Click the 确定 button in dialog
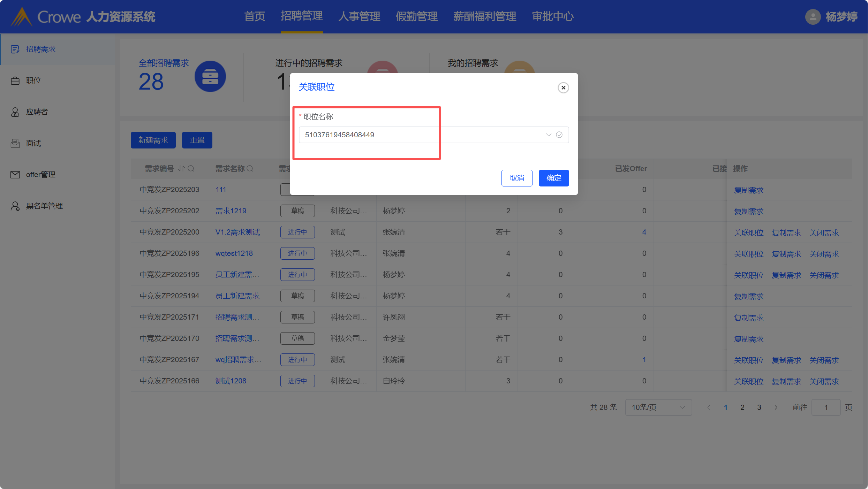868x489 pixels. click(x=553, y=178)
